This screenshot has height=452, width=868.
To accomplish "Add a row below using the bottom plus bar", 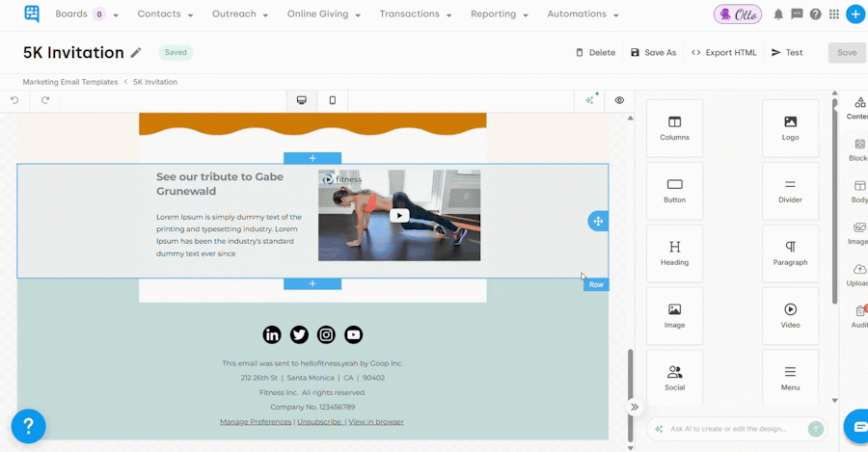I will (x=312, y=283).
